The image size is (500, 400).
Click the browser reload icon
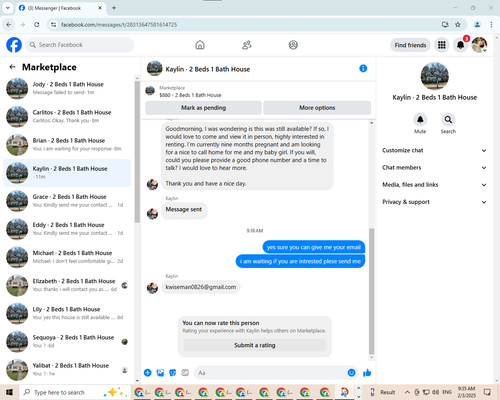(x=37, y=25)
